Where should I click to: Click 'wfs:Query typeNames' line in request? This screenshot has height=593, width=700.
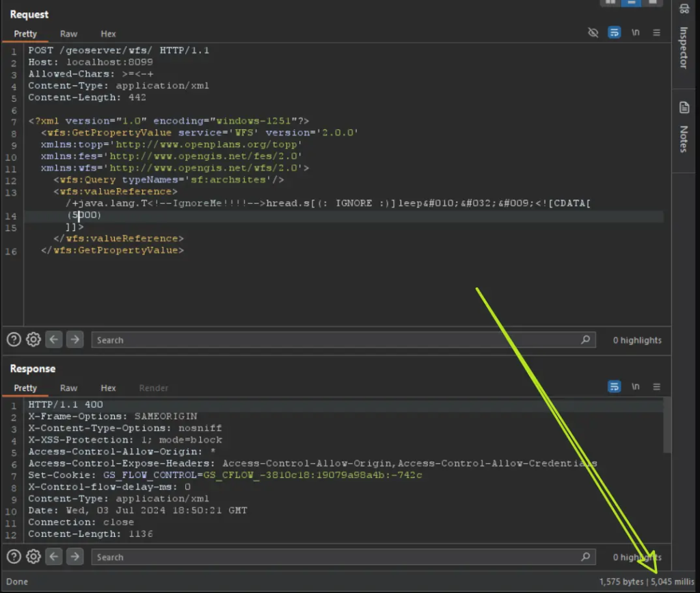pyautogui.click(x=169, y=180)
